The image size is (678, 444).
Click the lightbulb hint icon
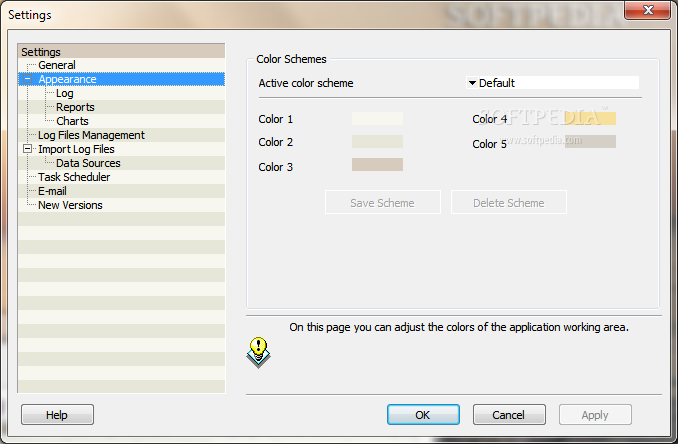pyautogui.click(x=259, y=352)
